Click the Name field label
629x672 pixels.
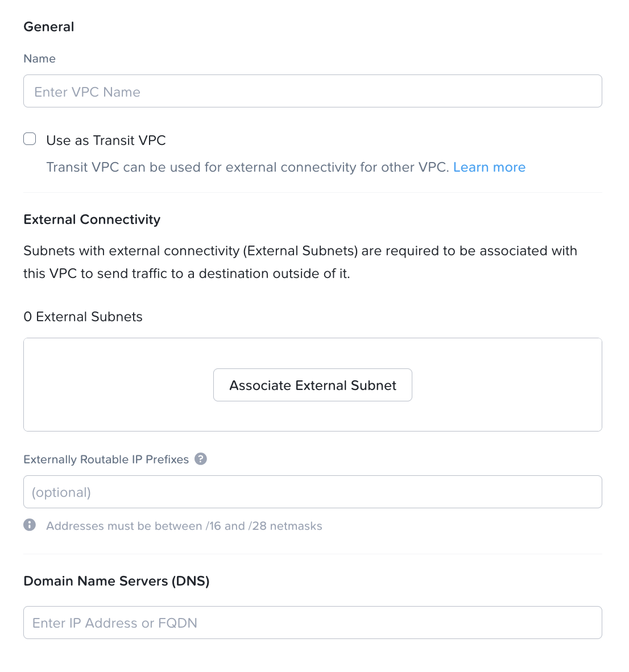[x=39, y=59]
